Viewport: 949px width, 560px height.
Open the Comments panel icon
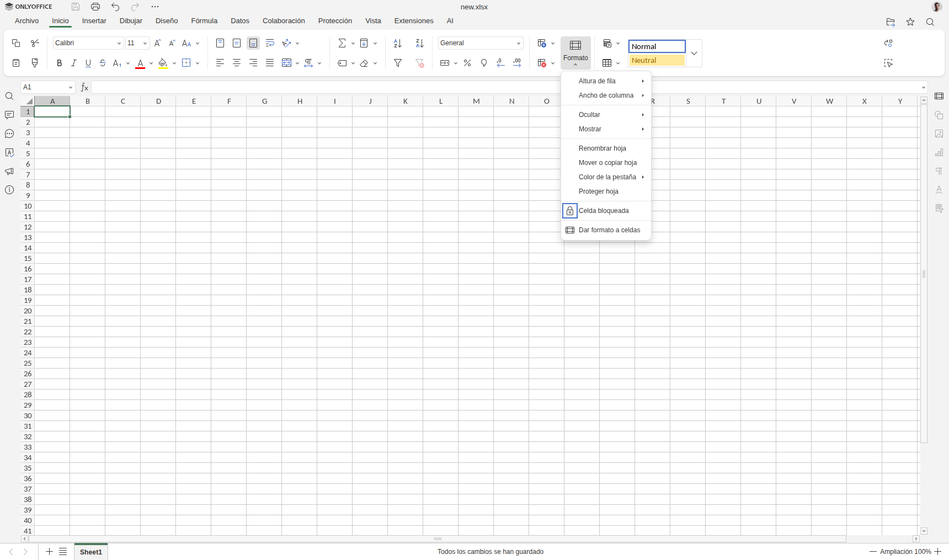(9, 114)
